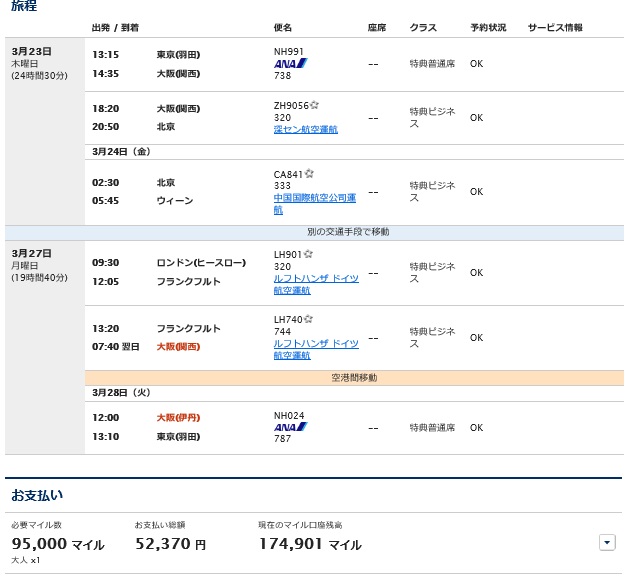Click 特典普通席 class on NH991 row
Viewport: 631px width, 579px height.
pyautogui.click(x=432, y=64)
